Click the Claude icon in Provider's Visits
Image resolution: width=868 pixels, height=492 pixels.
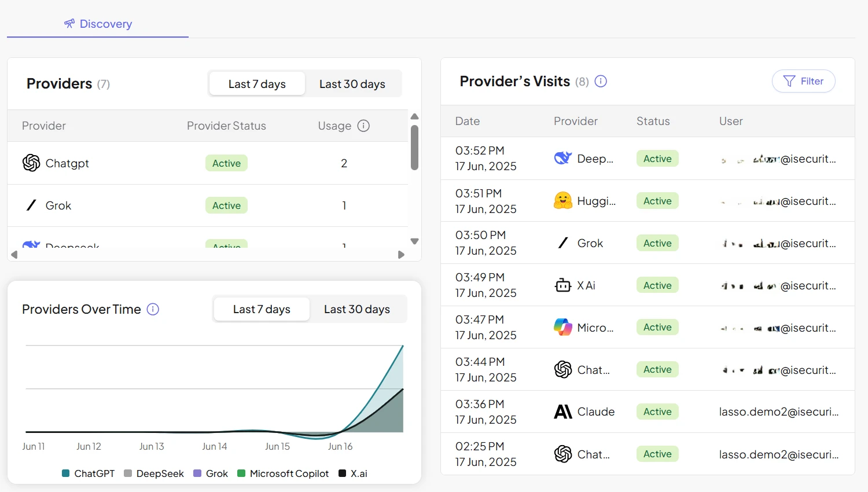562,411
